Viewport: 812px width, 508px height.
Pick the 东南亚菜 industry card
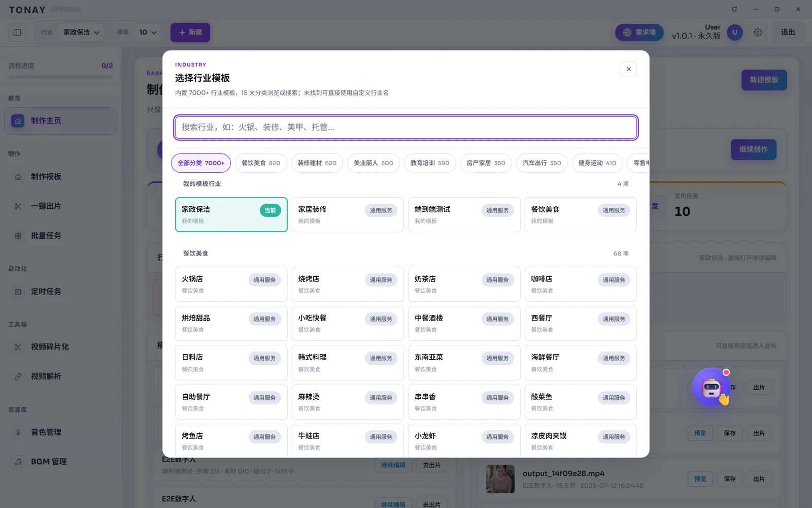(x=464, y=363)
